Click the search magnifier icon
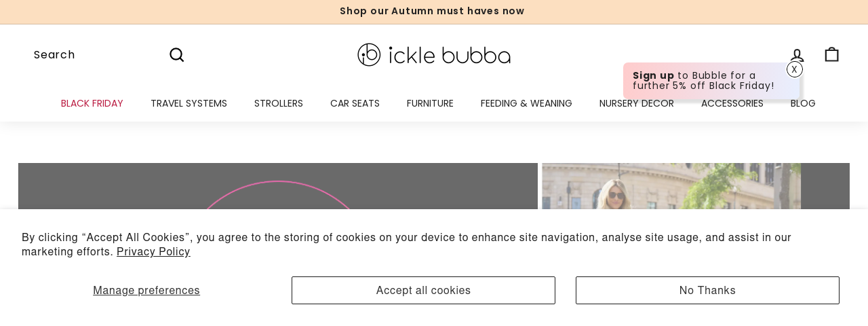Screen dimensions: 868x326 (x=176, y=55)
